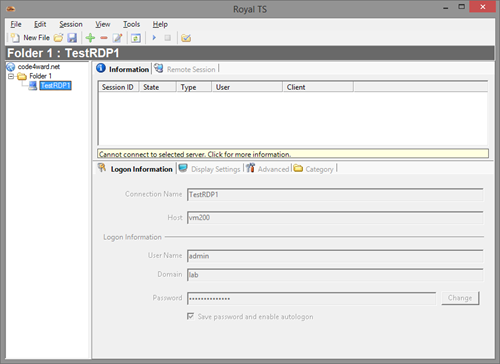The height and width of the screenshot is (364, 500).
Task: Click the Type column header
Action: (x=194, y=87)
